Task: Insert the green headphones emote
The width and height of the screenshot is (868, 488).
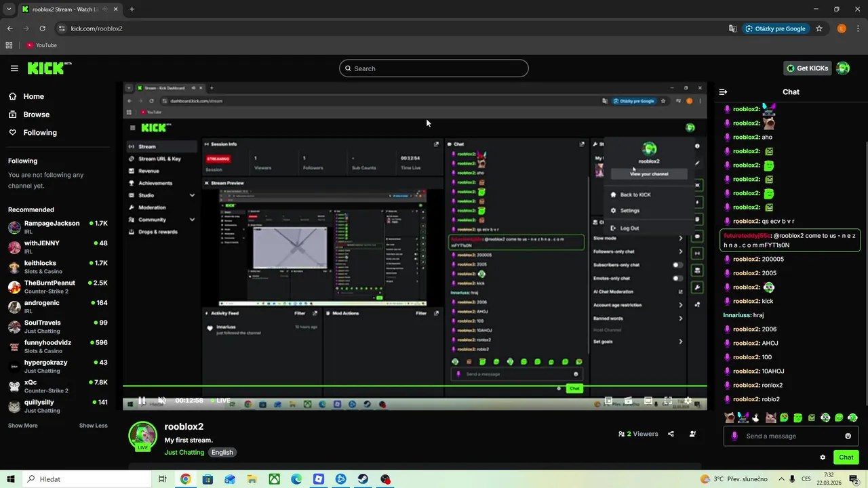Action: (x=852, y=418)
